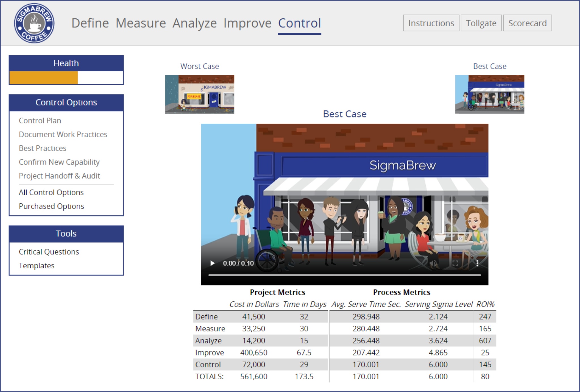
Task: Seek on the video progress bar
Action: (x=344, y=275)
